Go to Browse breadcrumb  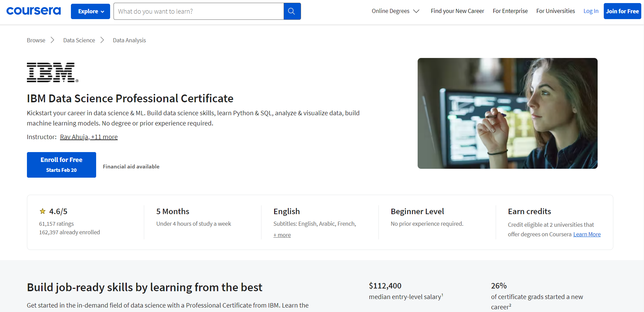[x=36, y=40]
